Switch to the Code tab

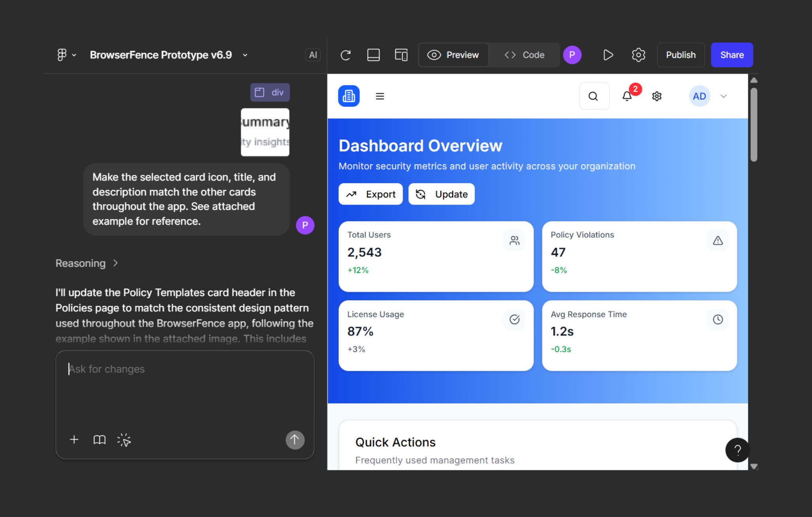click(x=524, y=55)
